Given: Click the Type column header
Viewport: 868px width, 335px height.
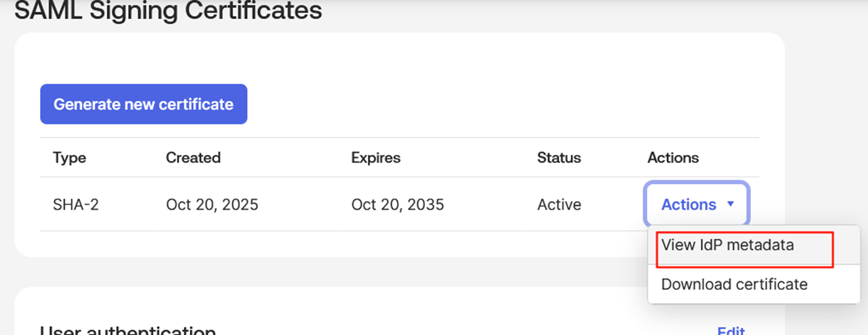Looking at the screenshot, I should [70, 158].
